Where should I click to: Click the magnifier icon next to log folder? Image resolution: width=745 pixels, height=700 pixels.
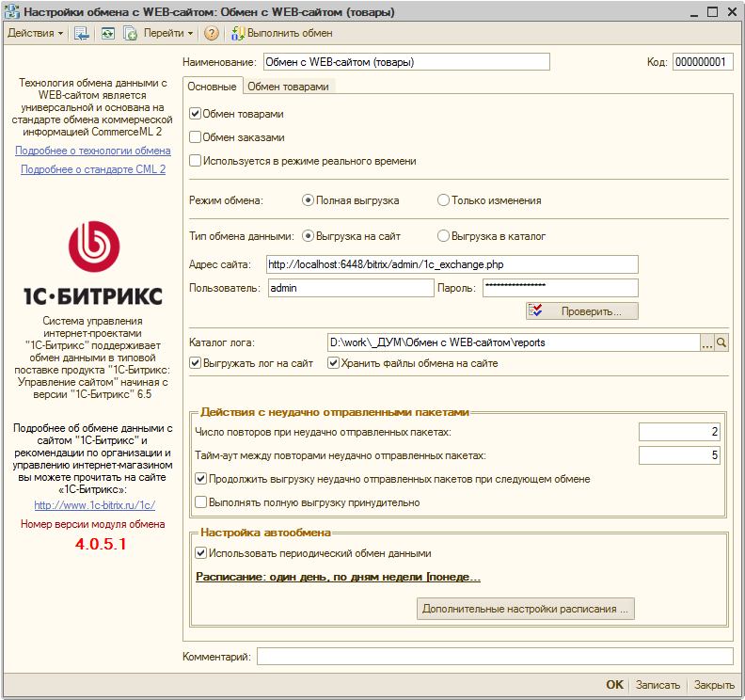(721, 342)
